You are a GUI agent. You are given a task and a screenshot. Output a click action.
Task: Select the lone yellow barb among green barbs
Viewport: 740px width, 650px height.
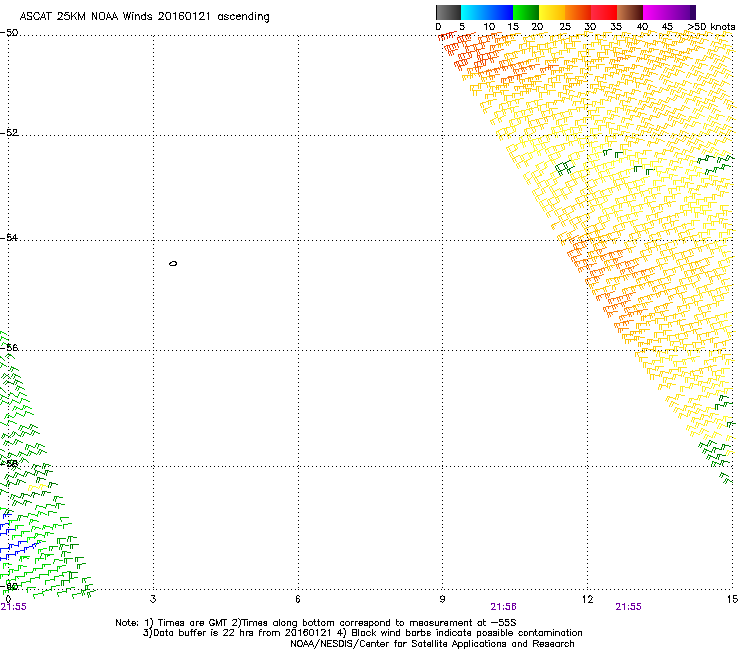37,487
